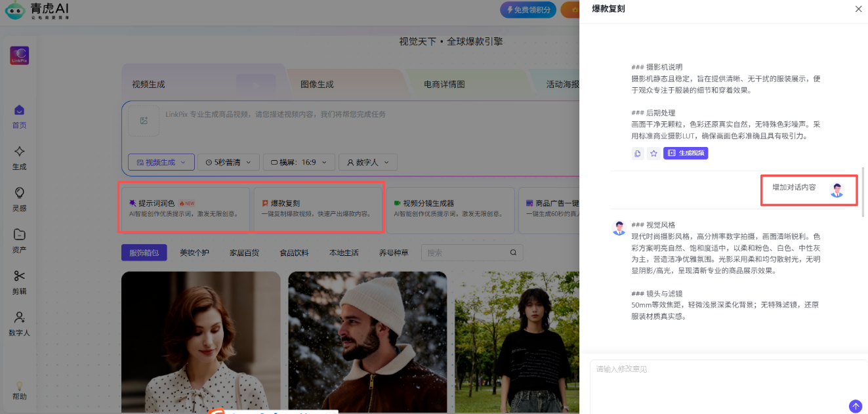
Task: Close the 爆款复刻 panel
Action: [x=858, y=9]
